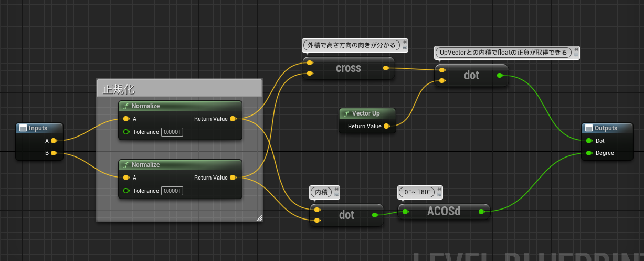Viewport: 644px width, 261px height.
Task: Toggle bubble visibility on the 内積 comment
Action: (x=336, y=195)
